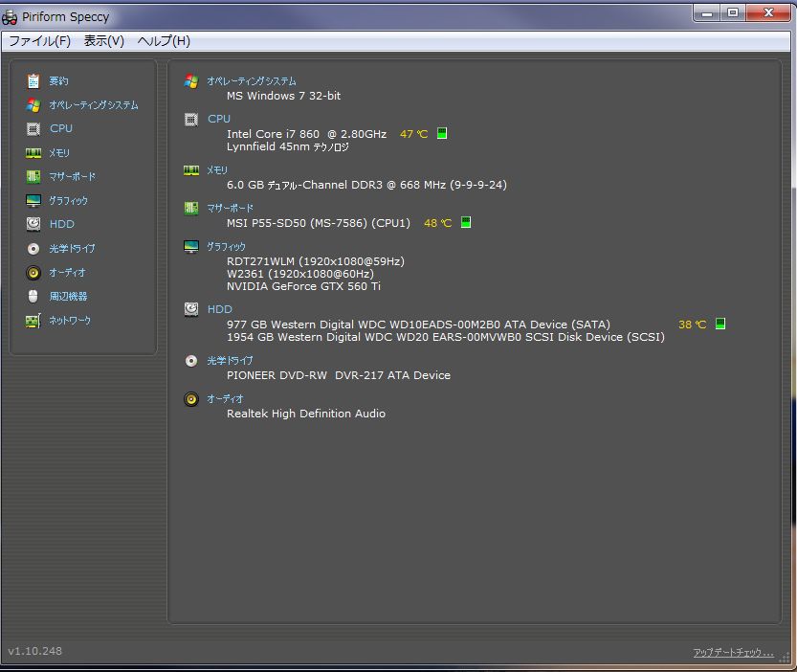Click the グラフィック monitor icon in summary panel
797x672 pixels.
tap(191, 247)
